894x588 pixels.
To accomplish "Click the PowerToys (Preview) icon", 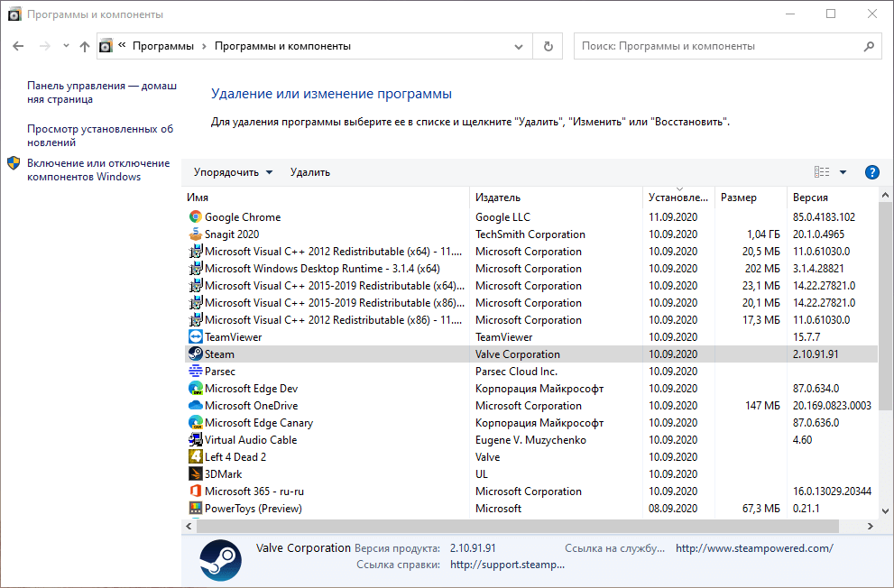I will pos(196,508).
